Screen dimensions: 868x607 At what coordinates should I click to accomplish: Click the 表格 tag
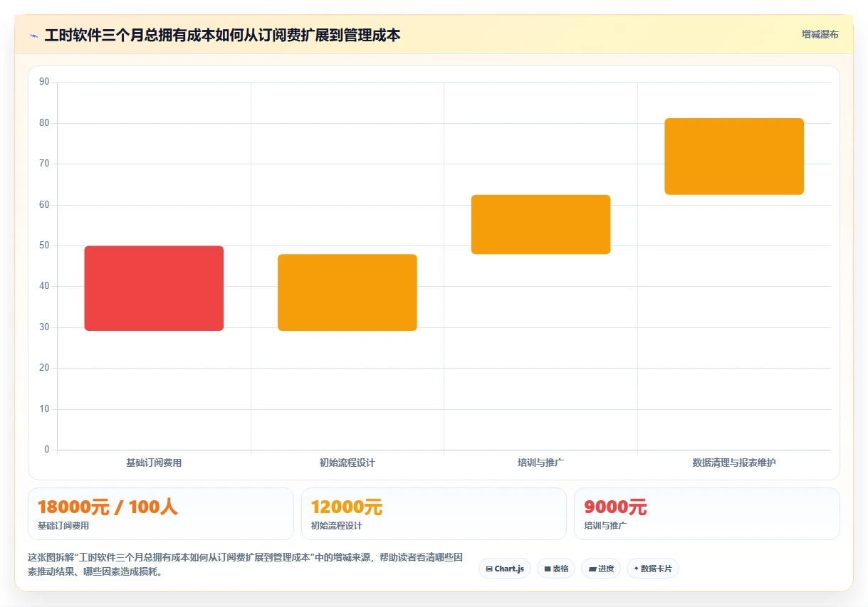(x=556, y=569)
